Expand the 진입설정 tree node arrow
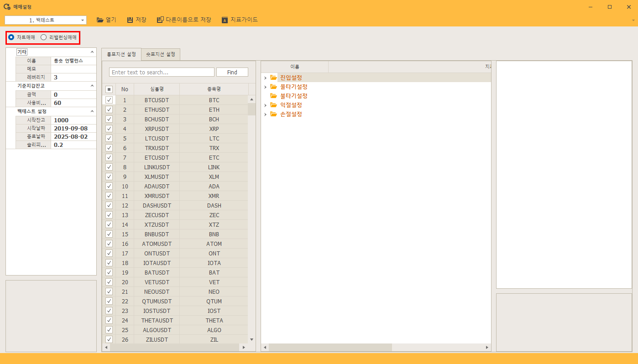Viewport: 638px width, 364px height. pos(265,78)
